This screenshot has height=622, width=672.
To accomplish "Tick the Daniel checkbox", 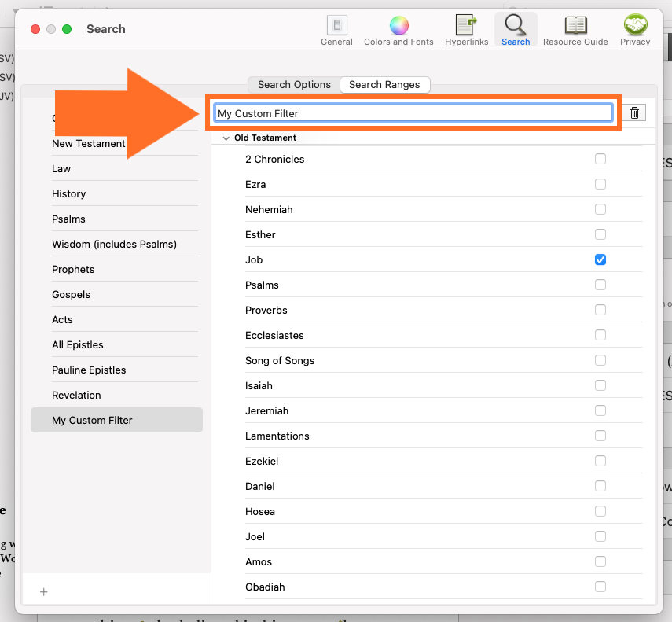I will [x=600, y=486].
